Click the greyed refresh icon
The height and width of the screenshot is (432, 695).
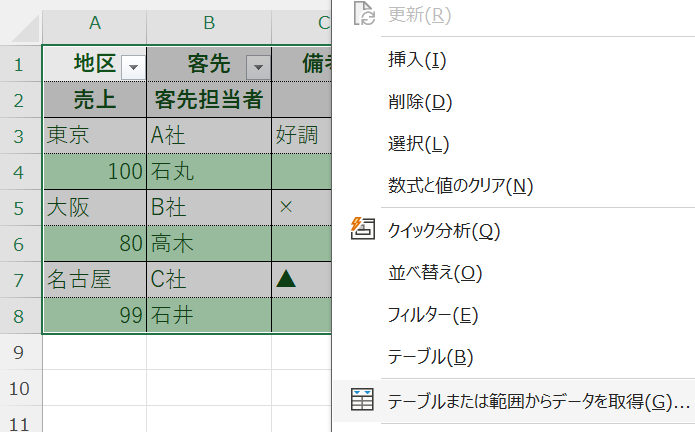(x=362, y=15)
